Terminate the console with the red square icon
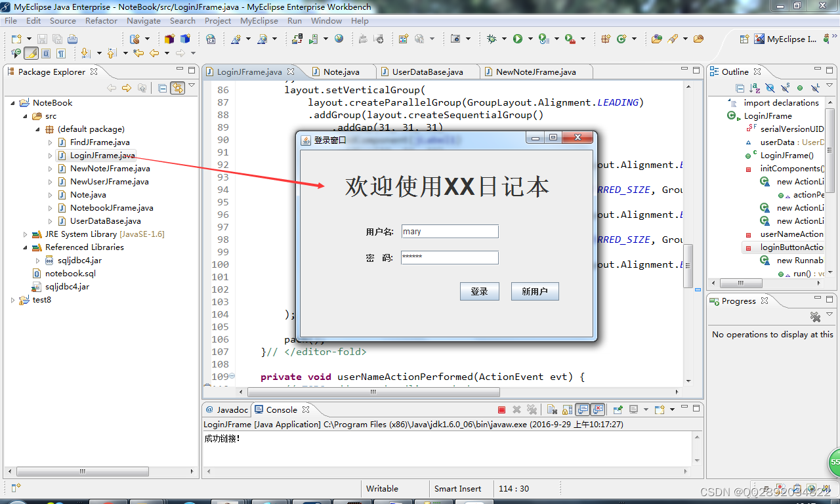 tap(501, 409)
